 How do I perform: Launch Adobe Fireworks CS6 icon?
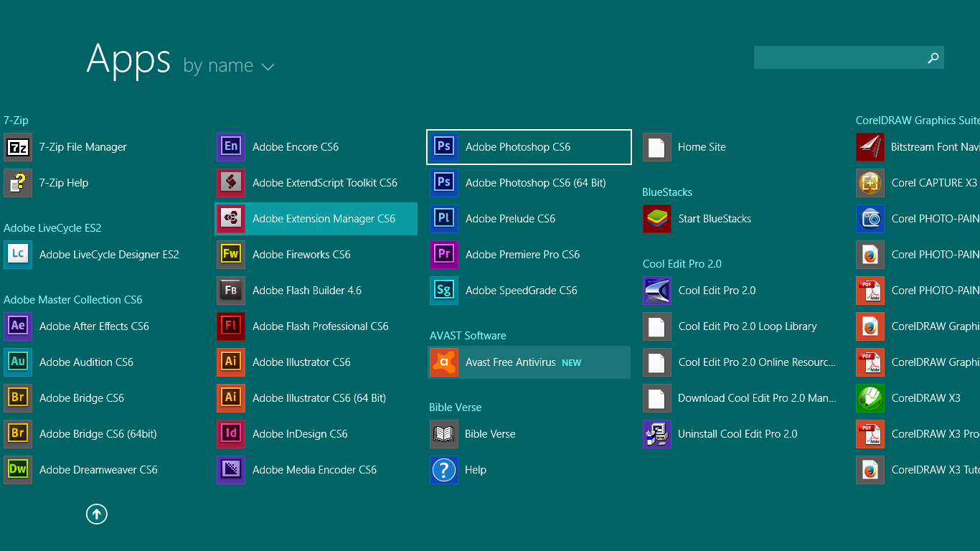pos(231,255)
